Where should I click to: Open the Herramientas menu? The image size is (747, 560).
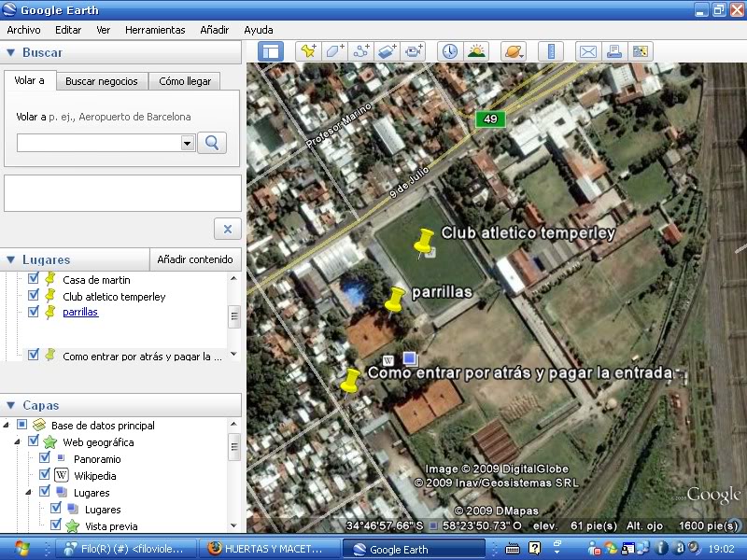(x=155, y=30)
